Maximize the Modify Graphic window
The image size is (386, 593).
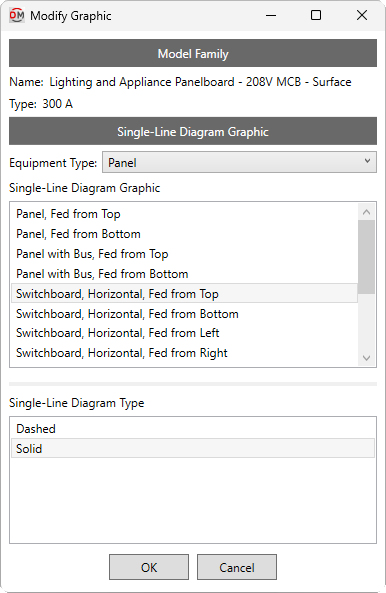pyautogui.click(x=316, y=16)
